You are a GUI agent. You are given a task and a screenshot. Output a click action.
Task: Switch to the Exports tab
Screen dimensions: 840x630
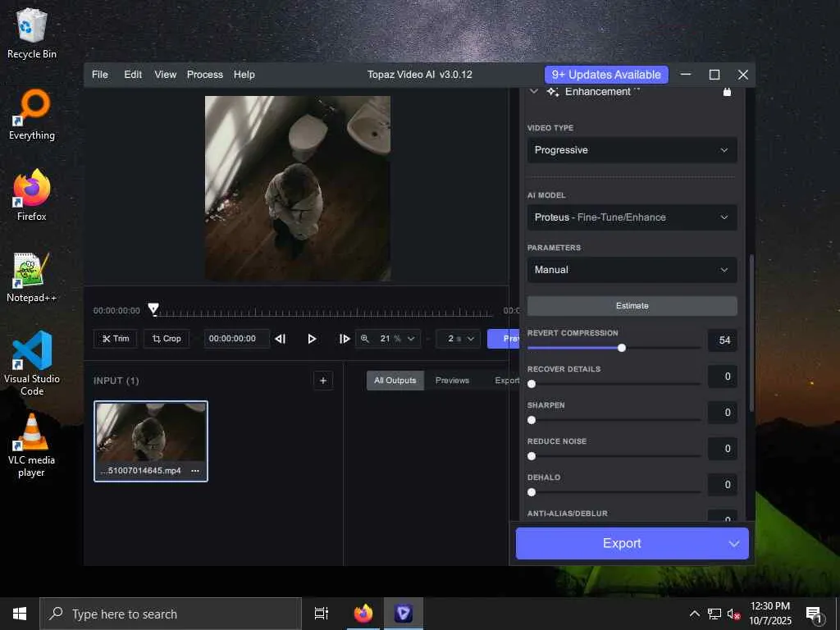click(506, 381)
